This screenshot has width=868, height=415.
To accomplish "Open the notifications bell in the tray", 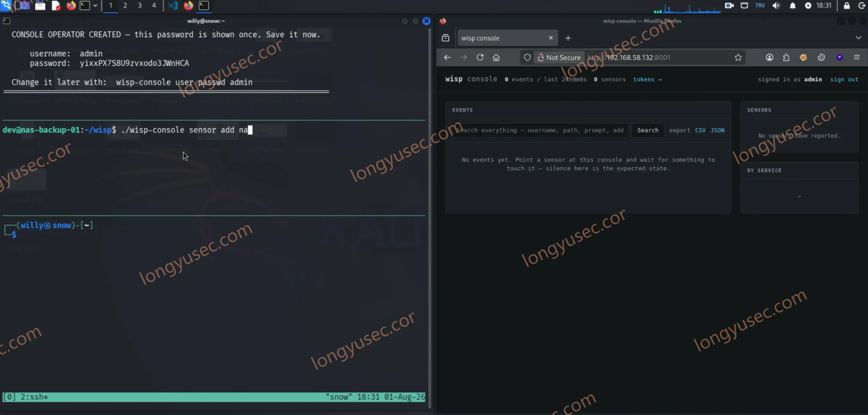I will [x=792, y=5].
